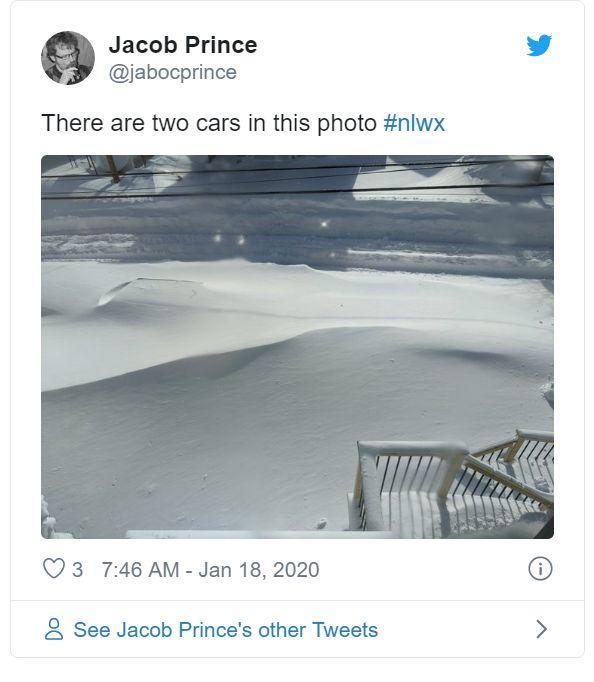Open See Jacob Prince's other Tweets

225,629
